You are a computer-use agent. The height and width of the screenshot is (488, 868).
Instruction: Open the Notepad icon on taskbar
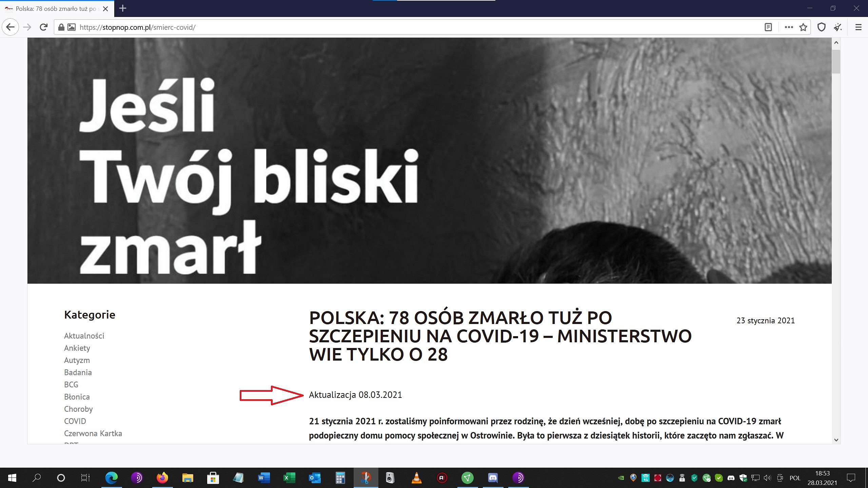tap(238, 478)
